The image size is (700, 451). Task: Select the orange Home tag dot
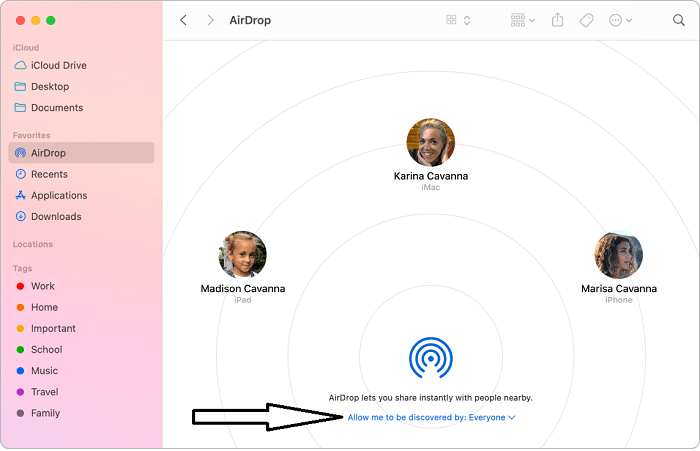pos(20,307)
